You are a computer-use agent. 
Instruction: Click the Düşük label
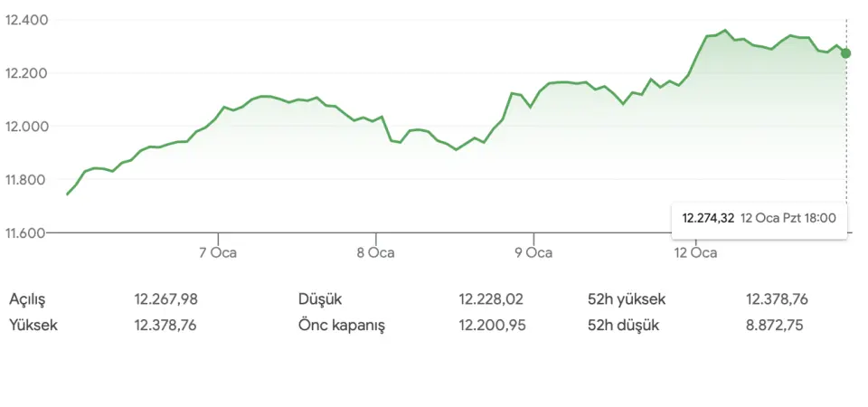[320, 299]
